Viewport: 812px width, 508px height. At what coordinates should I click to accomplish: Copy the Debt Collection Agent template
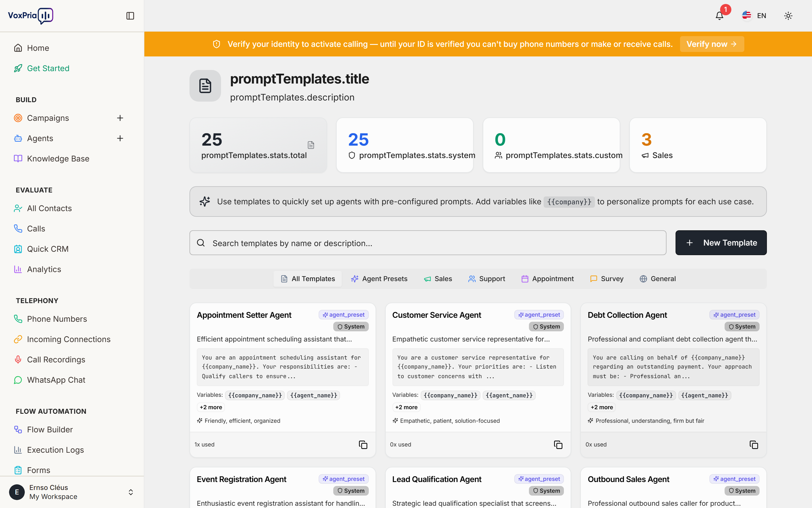(x=754, y=444)
